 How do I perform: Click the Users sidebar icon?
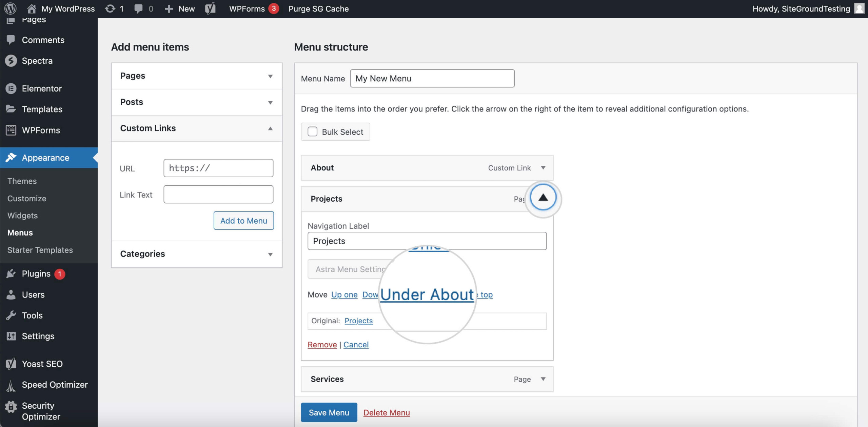pos(11,294)
